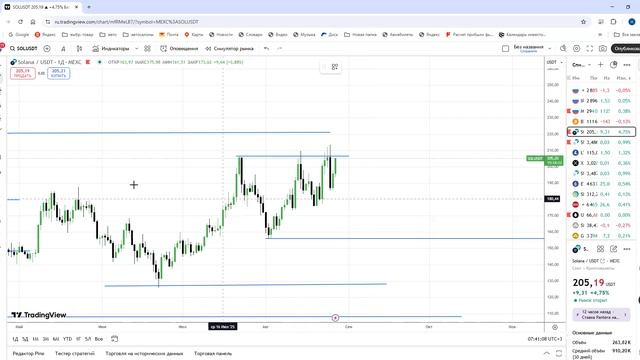Open the Торговая панель tab
Screen dimensions: 640x360
(x=213, y=353)
